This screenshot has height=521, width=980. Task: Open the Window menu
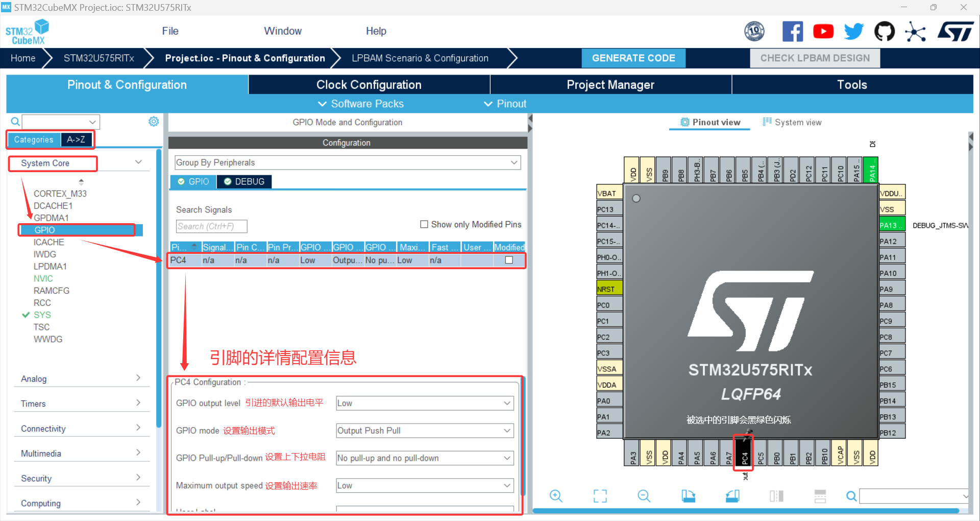283,31
